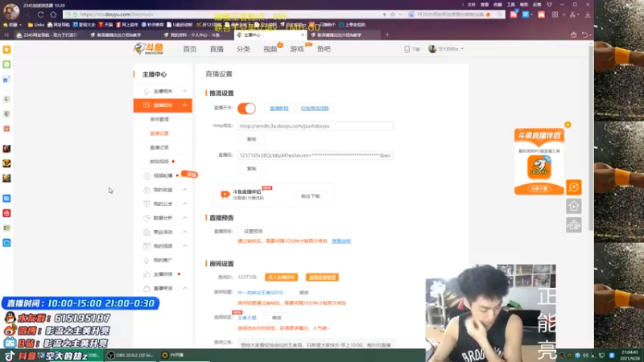Click 修改 beside the 王者大招 tag

click(x=277, y=318)
